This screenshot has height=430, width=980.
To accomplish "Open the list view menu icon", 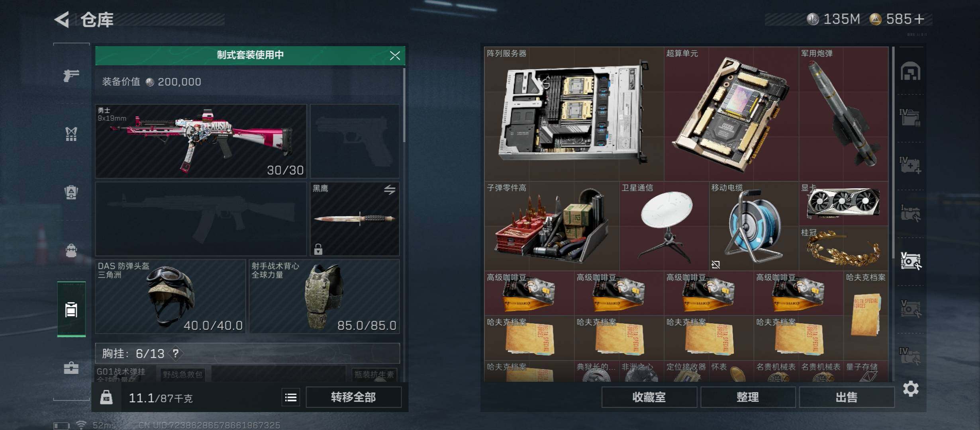I will (291, 397).
